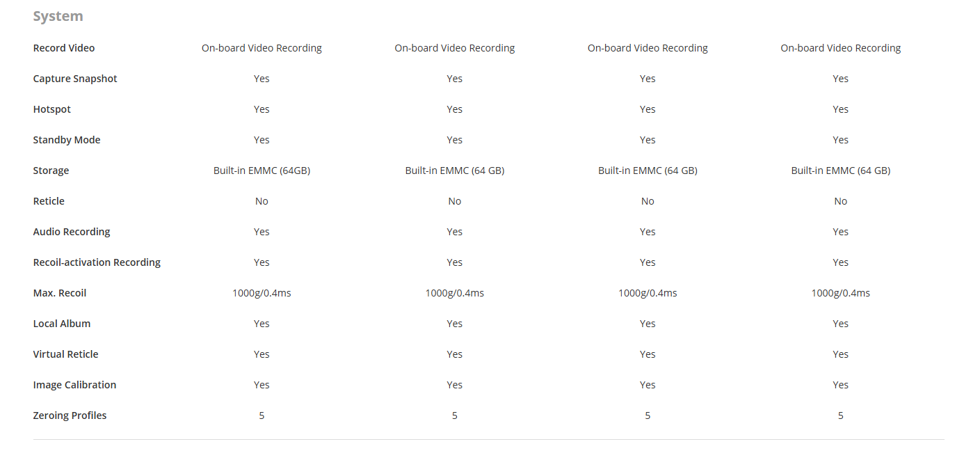
Task: Click last column's 1000g/0.4ms value
Action: [840, 293]
